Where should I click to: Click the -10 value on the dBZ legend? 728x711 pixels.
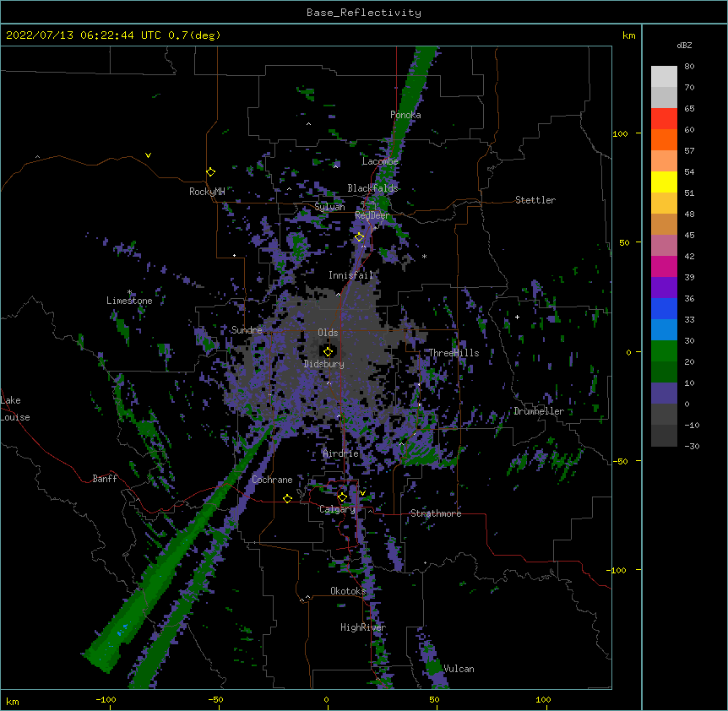(x=692, y=425)
